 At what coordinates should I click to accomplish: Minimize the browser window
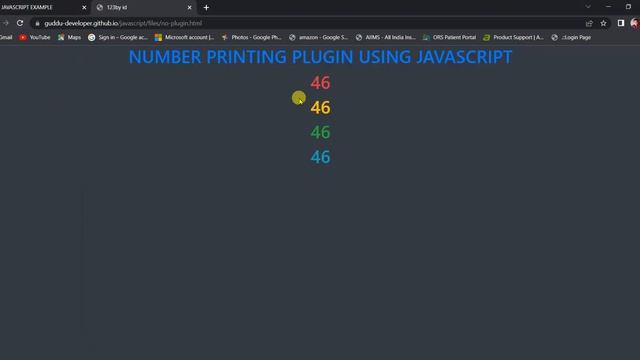click(x=608, y=7)
